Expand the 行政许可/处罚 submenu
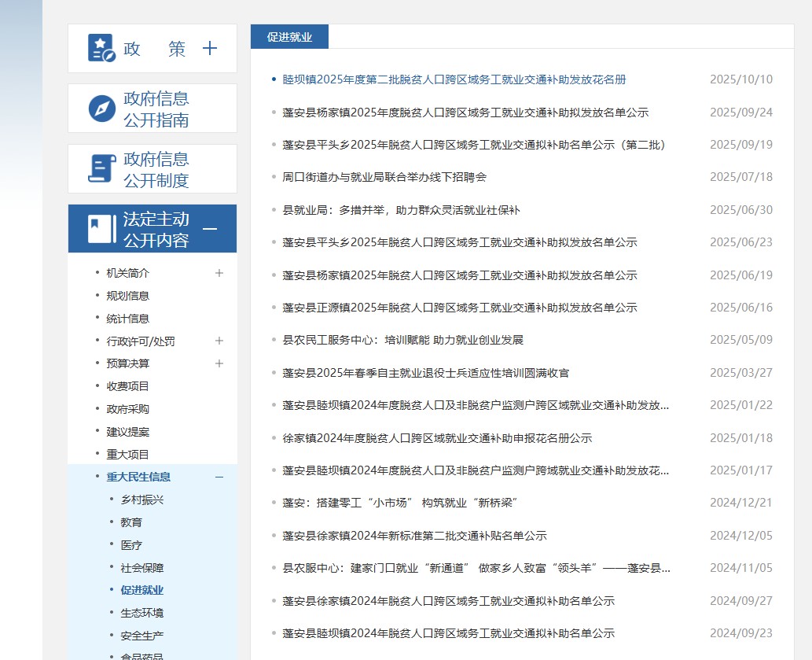The image size is (812, 660). click(x=219, y=341)
